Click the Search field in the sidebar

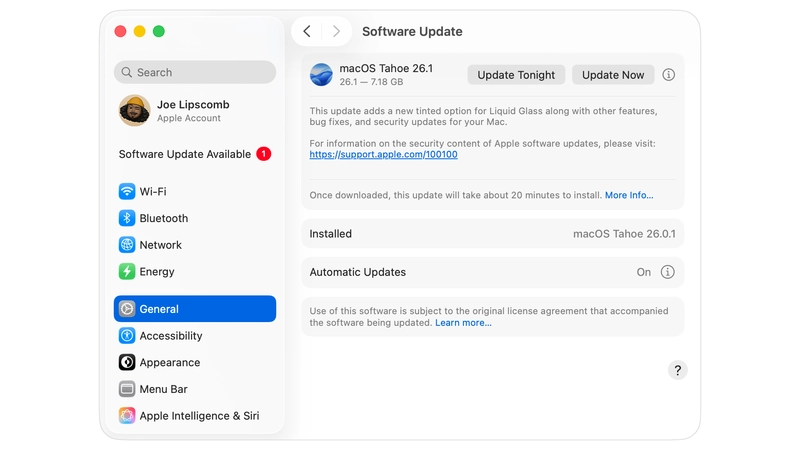tap(194, 72)
